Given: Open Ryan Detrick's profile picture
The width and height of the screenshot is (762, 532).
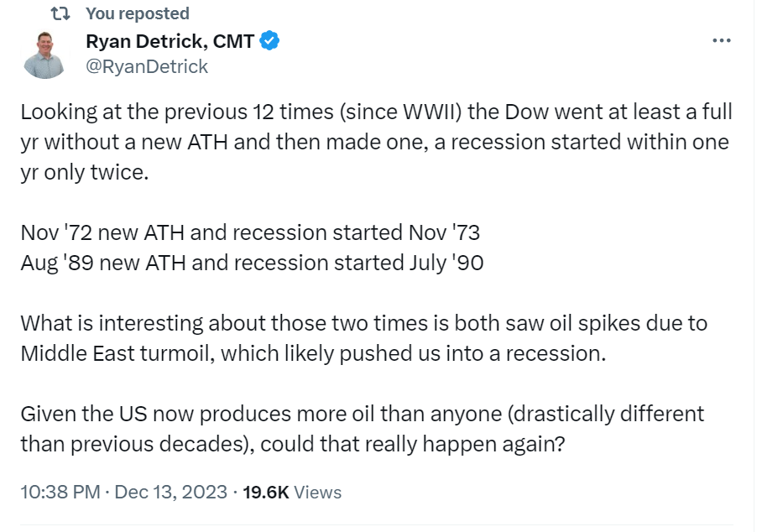Looking at the screenshot, I should tap(44, 55).
